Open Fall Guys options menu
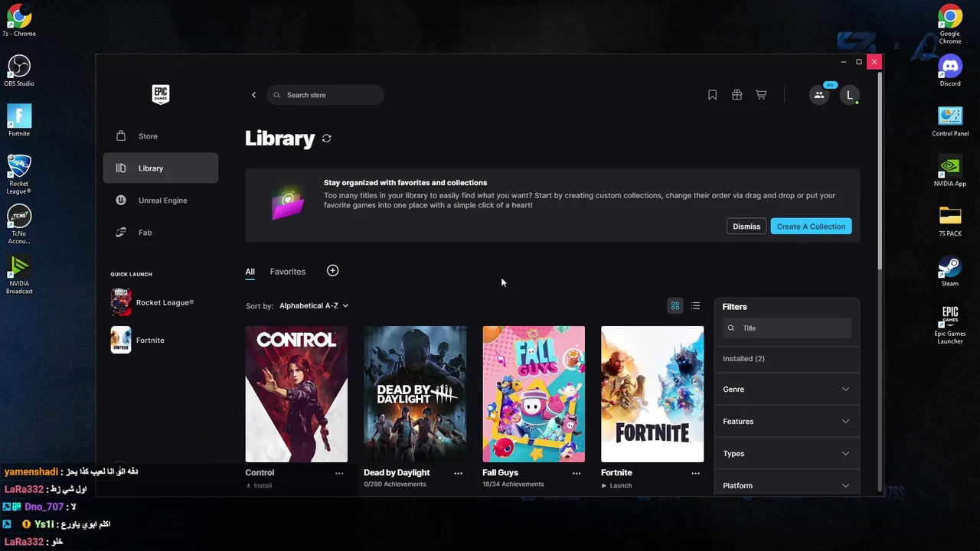 [577, 473]
